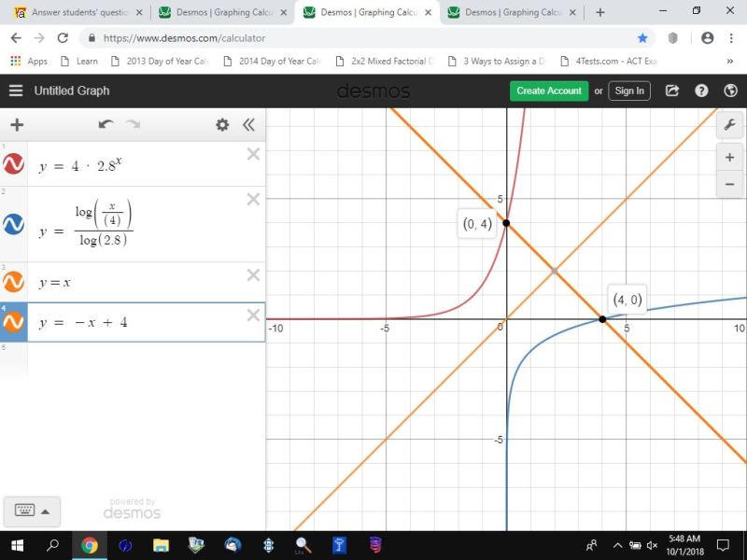The width and height of the screenshot is (747, 560).
Task: Switch to the last Desmos tab
Action: pyautogui.click(x=512, y=12)
